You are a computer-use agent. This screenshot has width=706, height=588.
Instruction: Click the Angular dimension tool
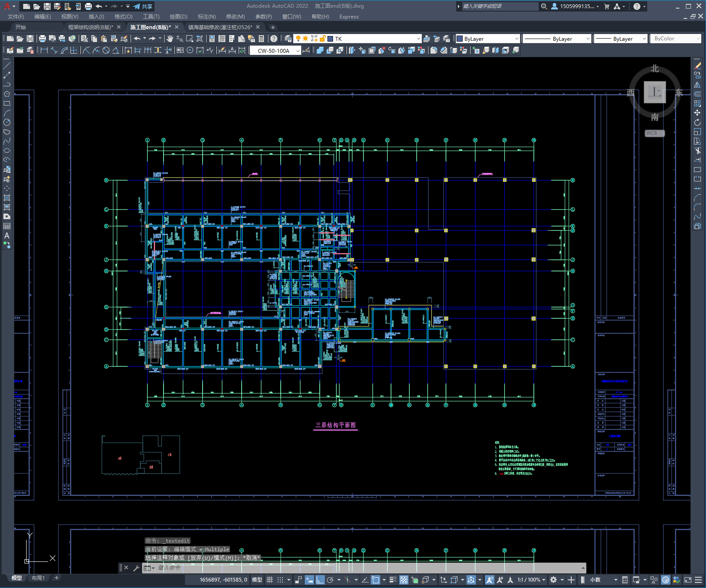pyautogui.click(x=115, y=50)
